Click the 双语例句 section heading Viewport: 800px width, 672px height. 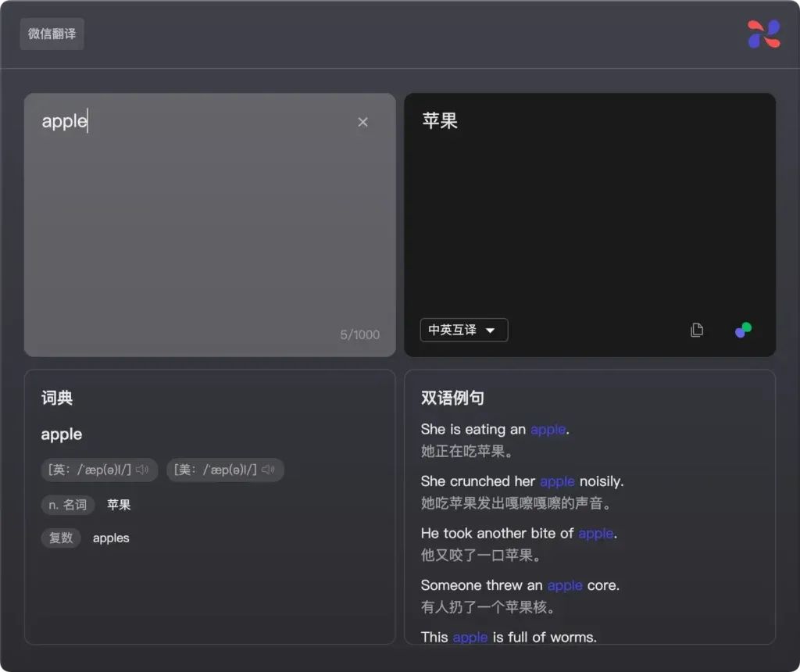452,398
